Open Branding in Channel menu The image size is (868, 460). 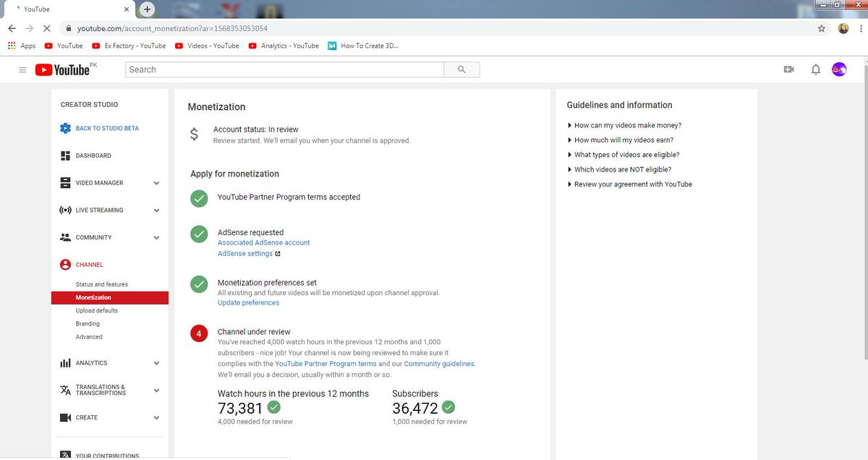tap(88, 324)
